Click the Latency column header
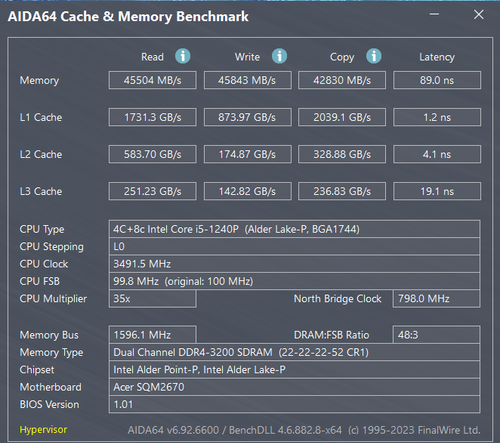 pos(437,57)
